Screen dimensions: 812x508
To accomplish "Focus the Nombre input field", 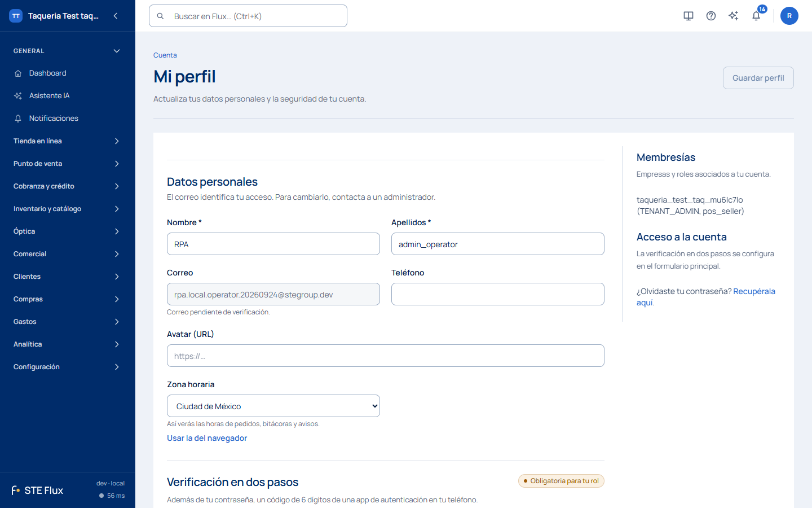I will [273, 244].
